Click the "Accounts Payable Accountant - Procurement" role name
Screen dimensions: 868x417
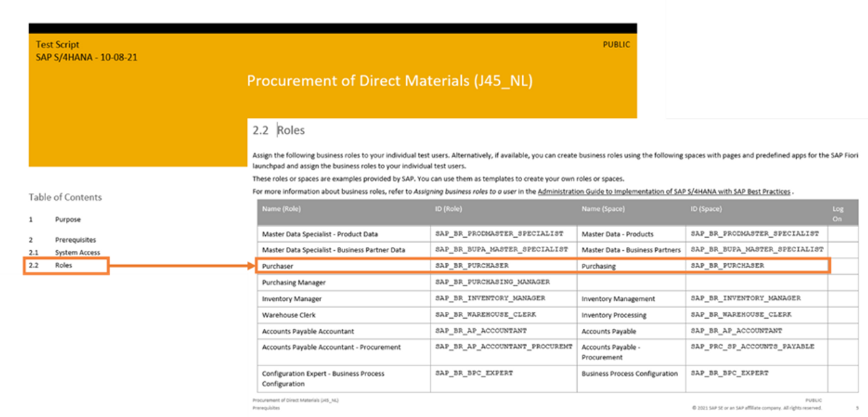tap(332, 347)
